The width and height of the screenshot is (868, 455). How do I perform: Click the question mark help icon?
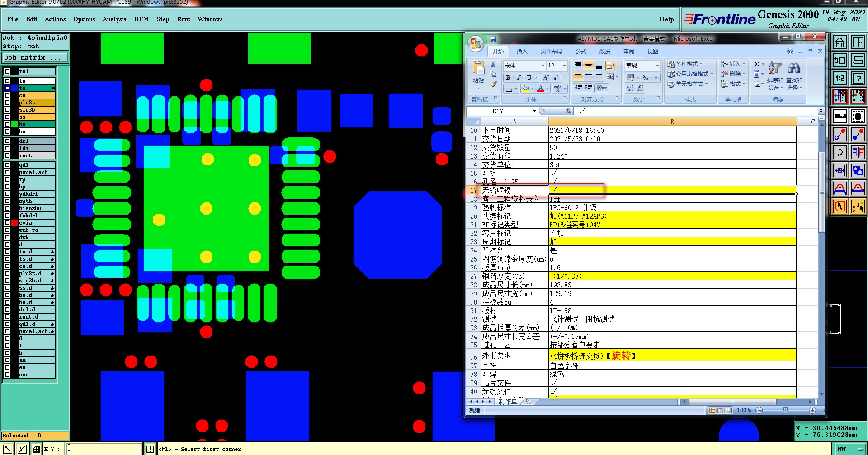[858, 78]
